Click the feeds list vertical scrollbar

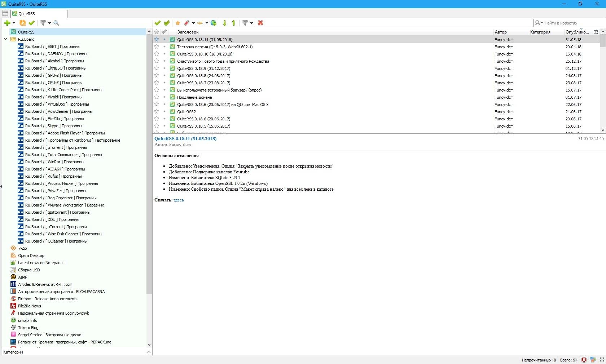pyautogui.click(x=149, y=165)
